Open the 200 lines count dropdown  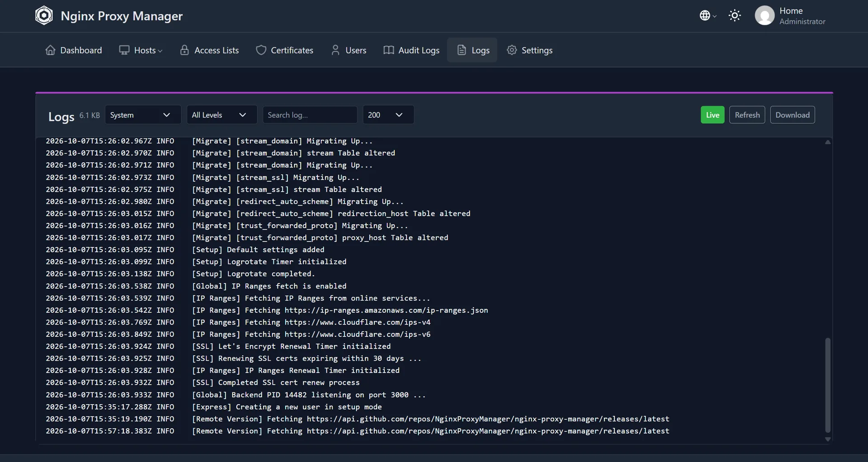click(388, 115)
